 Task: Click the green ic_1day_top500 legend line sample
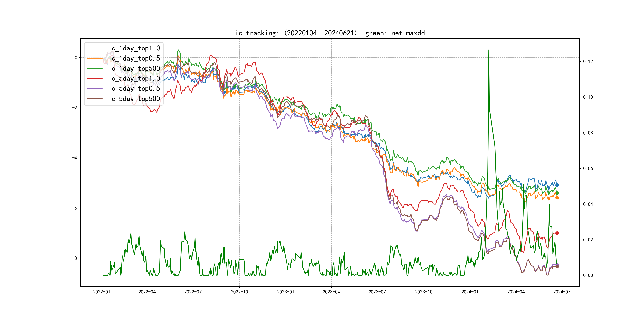point(94,68)
